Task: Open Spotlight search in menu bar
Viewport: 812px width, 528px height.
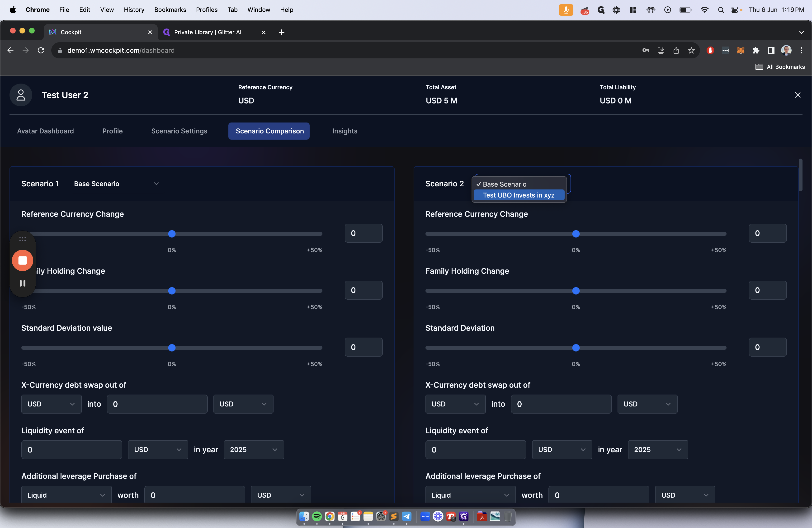Action: tap(721, 10)
